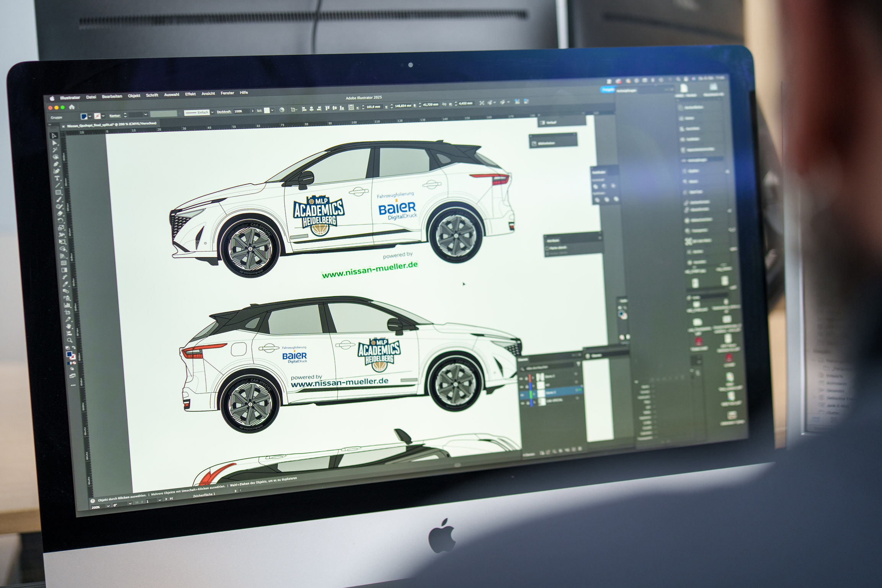Viewport: 882px width, 588px height.
Task: Click the Deckkraft 100% input field
Action: tap(240, 111)
